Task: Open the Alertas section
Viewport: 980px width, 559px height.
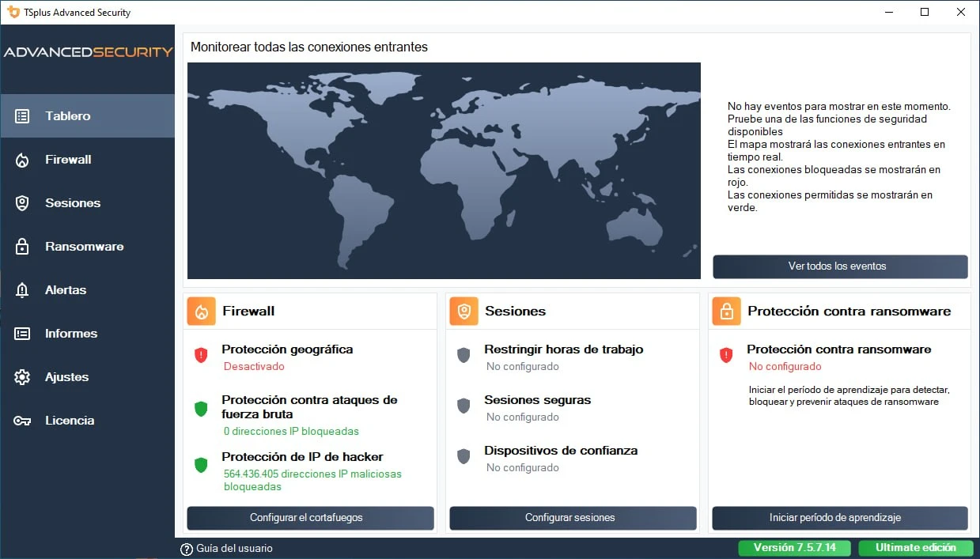Action: 87,290
